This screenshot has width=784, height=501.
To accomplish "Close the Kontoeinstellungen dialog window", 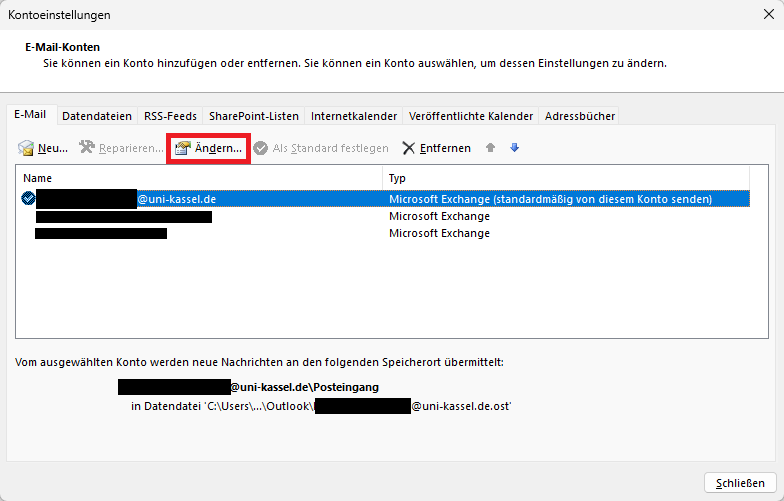I will (x=769, y=14).
